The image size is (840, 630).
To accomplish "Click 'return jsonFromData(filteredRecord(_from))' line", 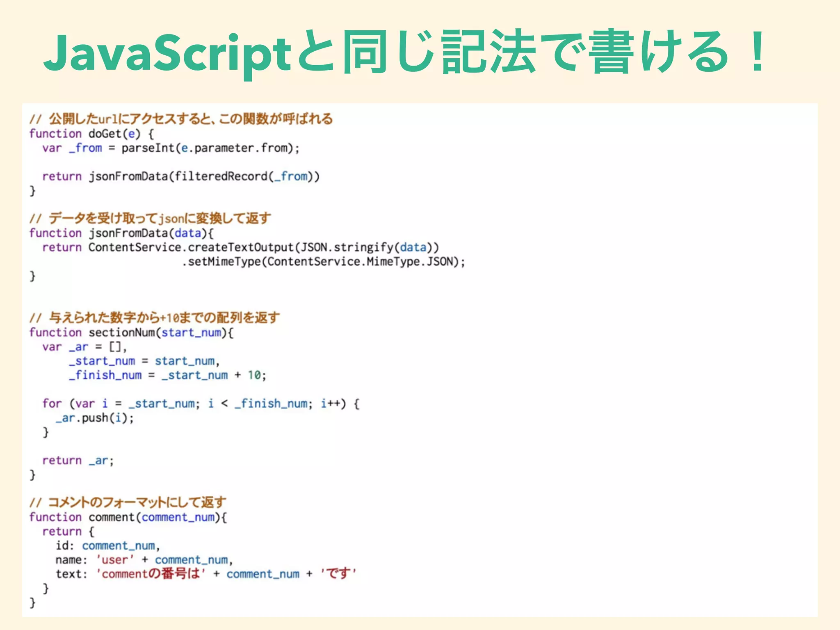I will click(180, 176).
